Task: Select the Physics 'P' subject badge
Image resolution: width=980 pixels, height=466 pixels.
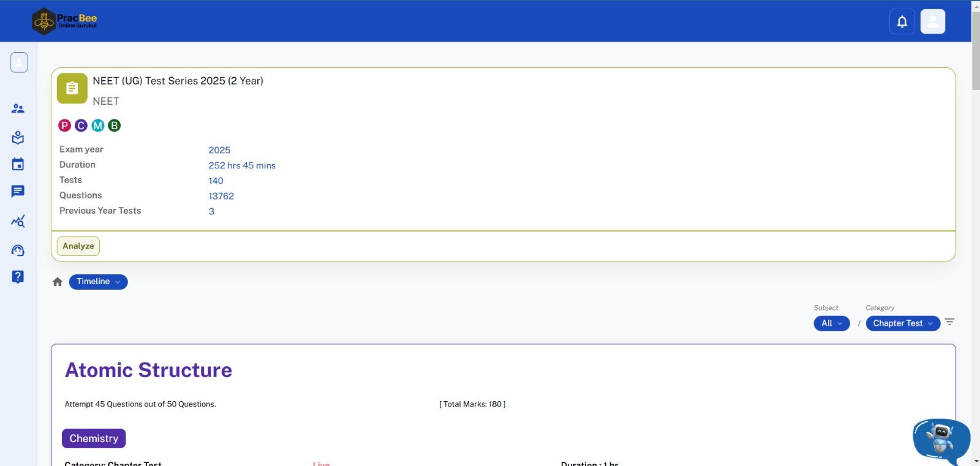Action: pyautogui.click(x=64, y=126)
